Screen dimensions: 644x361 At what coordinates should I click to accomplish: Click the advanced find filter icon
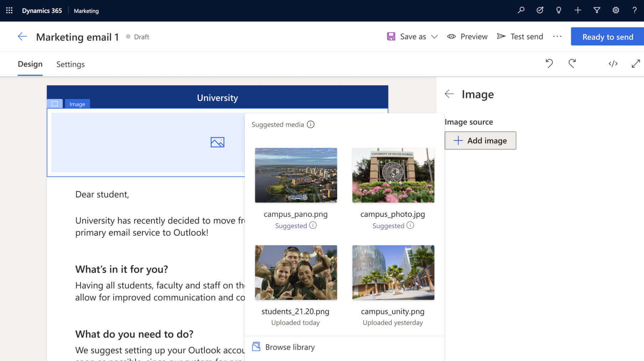coord(597,10)
